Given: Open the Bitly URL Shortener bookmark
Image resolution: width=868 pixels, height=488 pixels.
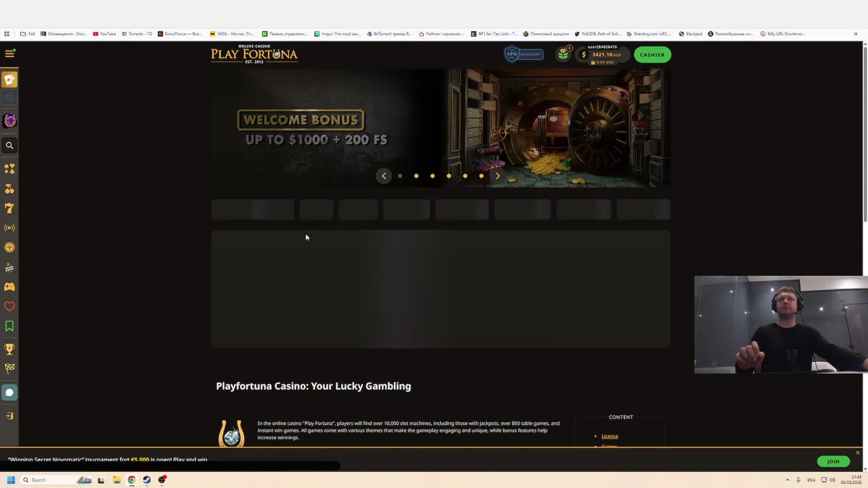Looking at the screenshot, I should pyautogui.click(x=783, y=34).
